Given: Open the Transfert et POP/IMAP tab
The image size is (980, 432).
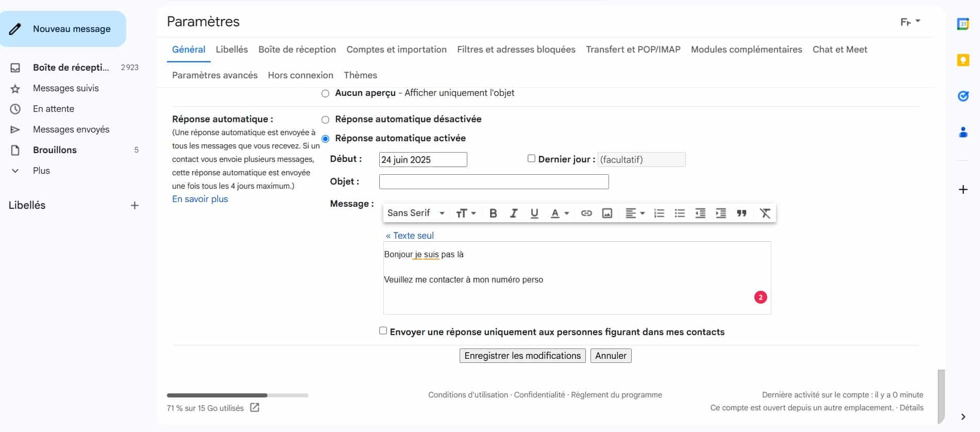Looking at the screenshot, I should coord(633,49).
